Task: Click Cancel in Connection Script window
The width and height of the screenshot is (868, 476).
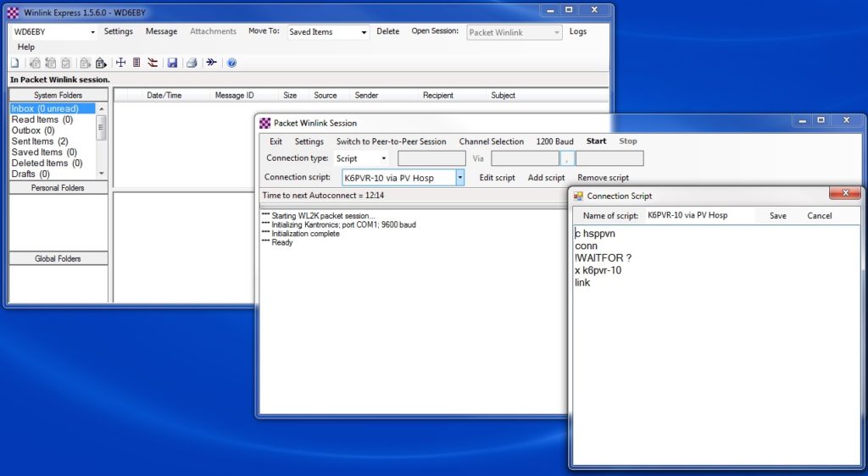Action: [x=820, y=216]
